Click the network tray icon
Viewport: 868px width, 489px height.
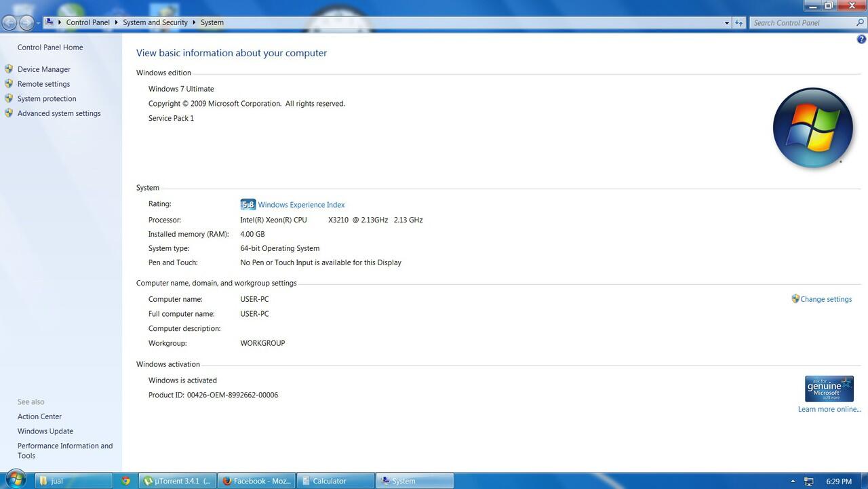point(808,482)
